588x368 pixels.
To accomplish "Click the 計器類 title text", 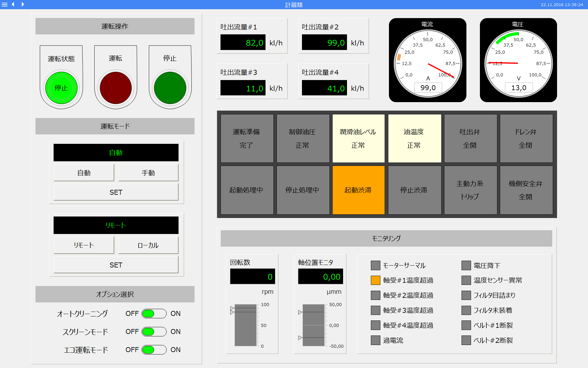I will [x=294, y=5].
